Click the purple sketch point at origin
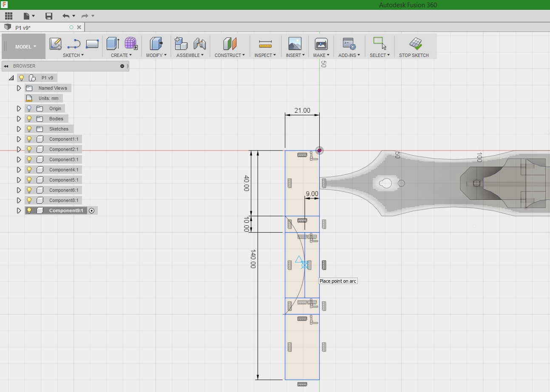This screenshot has width=550, height=392. [319, 150]
